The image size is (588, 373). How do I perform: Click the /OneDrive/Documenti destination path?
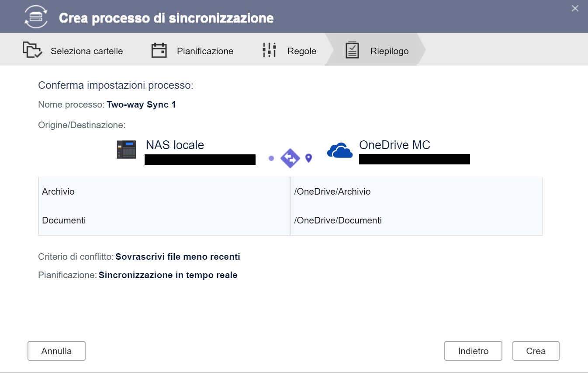[338, 220]
